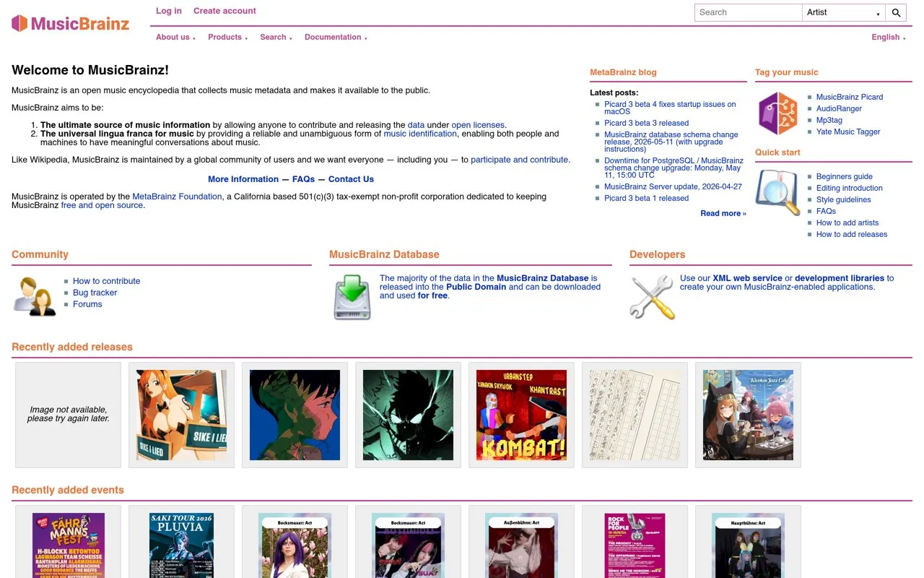Image resolution: width=924 pixels, height=578 pixels.
Task: Open Style guidelines
Action: coord(843,199)
